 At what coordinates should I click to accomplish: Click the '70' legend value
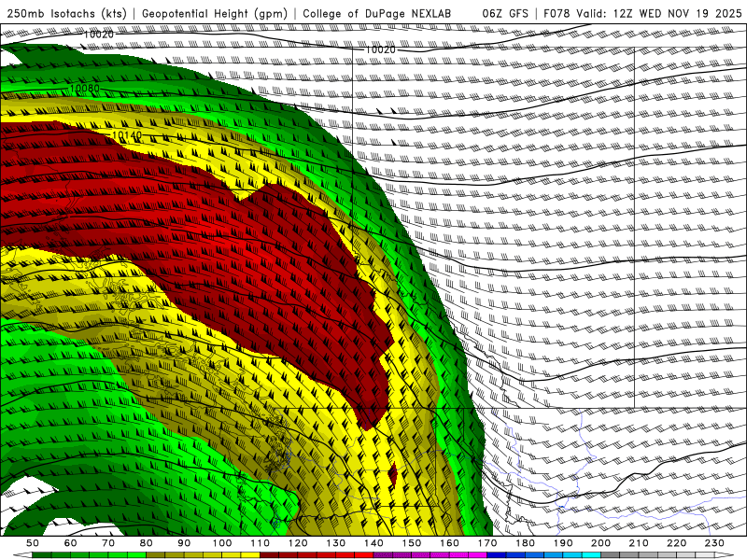tap(108, 543)
